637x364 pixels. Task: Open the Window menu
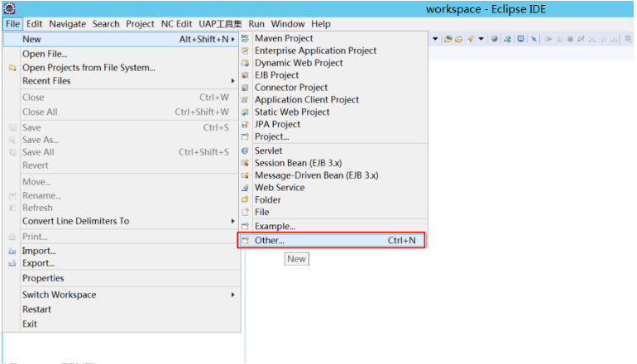tap(288, 24)
